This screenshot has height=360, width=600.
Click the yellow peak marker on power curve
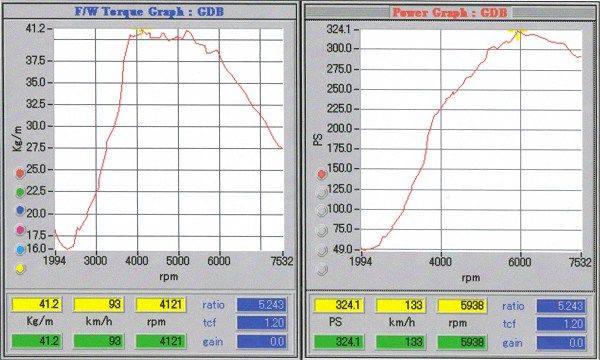[x=518, y=33]
